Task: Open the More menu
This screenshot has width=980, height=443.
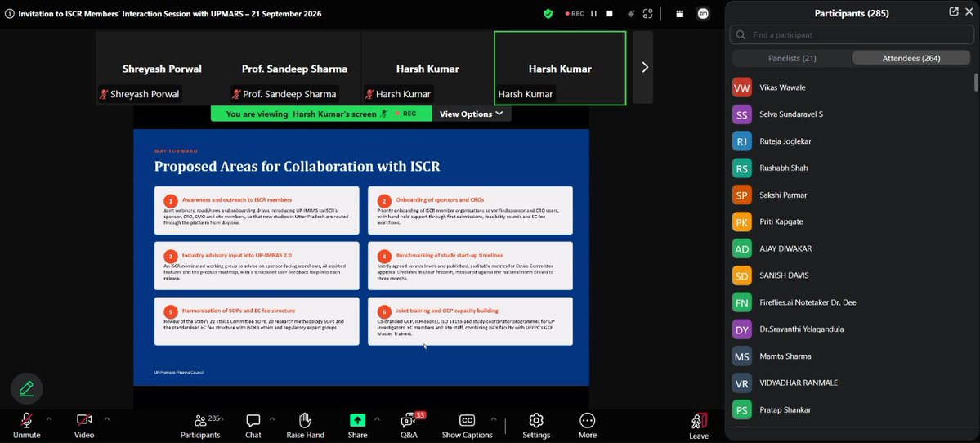Action: pos(587,426)
